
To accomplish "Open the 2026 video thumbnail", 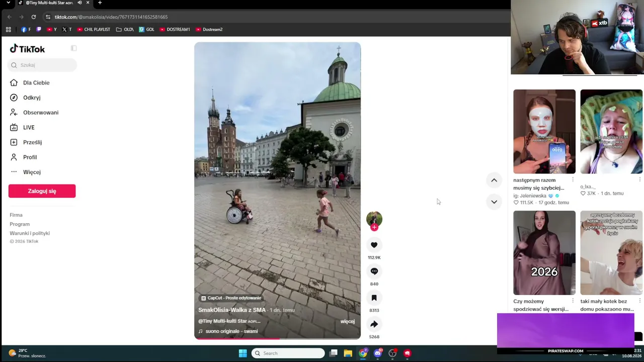I will [544, 253].
